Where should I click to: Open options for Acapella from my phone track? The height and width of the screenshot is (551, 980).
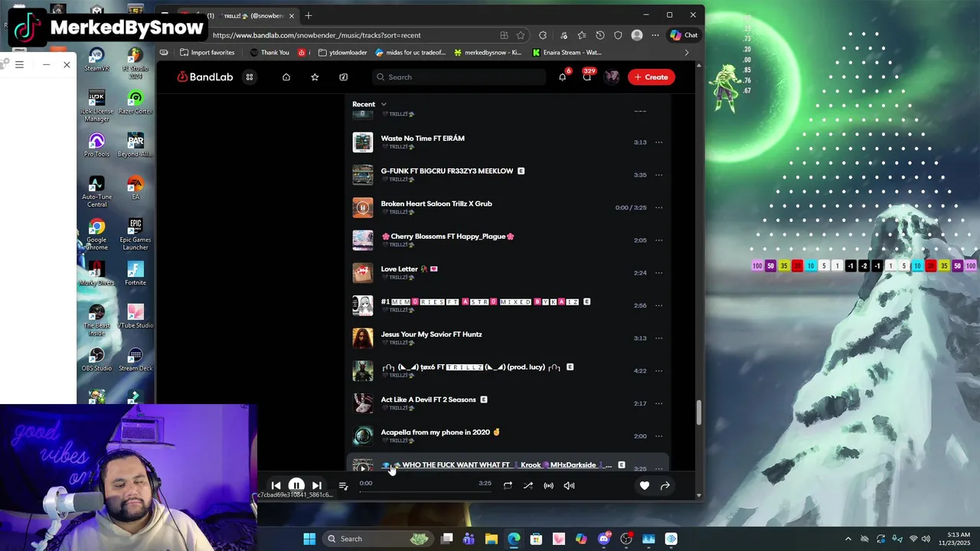point(658,436)
